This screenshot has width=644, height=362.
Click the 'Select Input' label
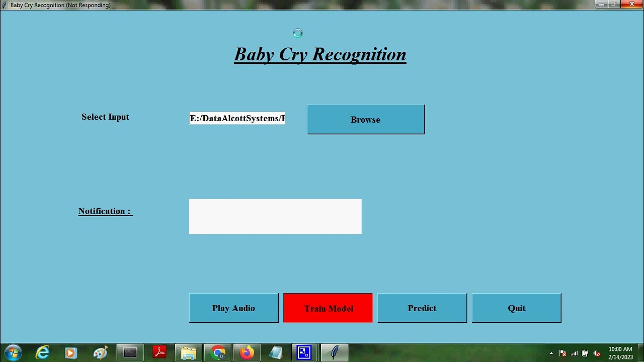[x=105, y=117]
